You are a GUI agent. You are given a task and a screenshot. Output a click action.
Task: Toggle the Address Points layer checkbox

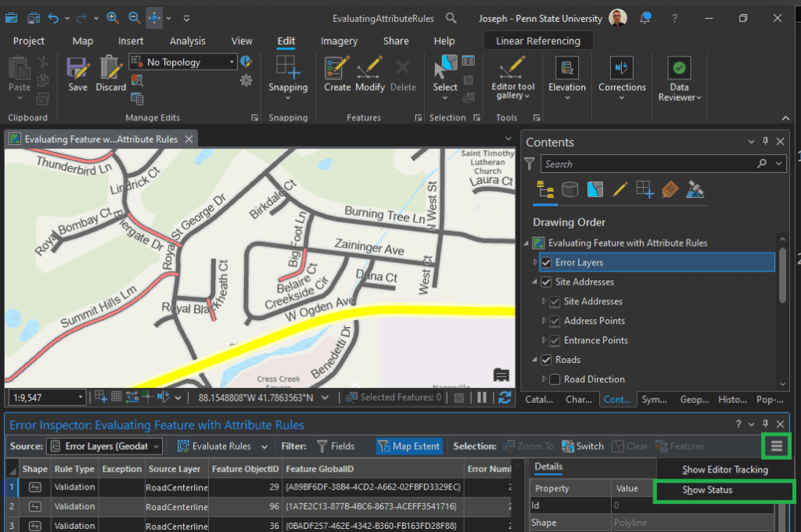555,321
